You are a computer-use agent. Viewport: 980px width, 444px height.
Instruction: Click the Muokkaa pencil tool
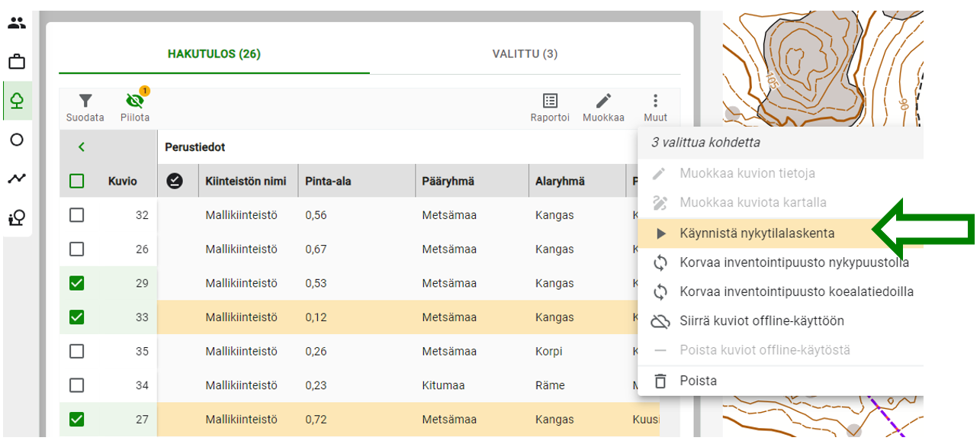point(603,108)
